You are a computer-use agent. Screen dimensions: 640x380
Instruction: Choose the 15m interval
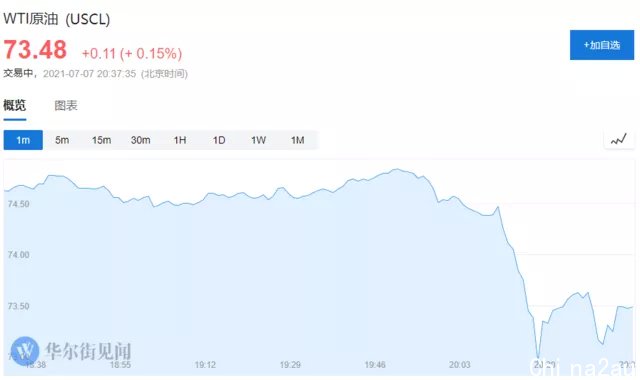(101, 140)
